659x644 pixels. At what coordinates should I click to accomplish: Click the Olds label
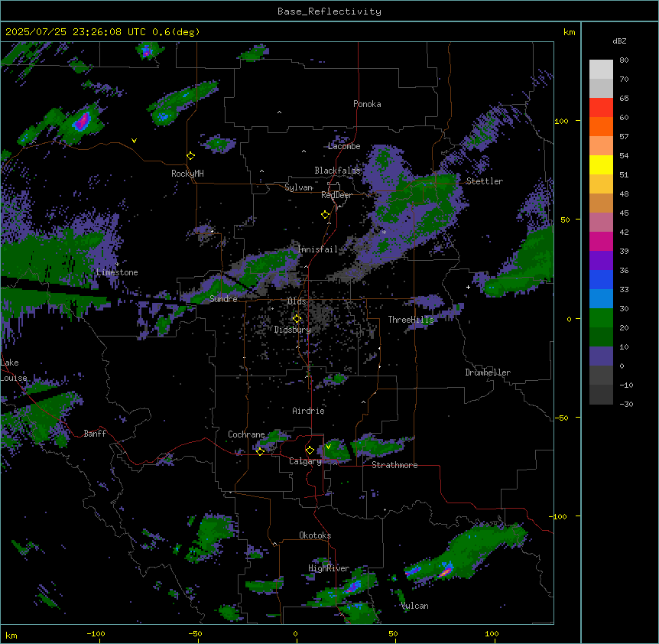pos(297,301)
